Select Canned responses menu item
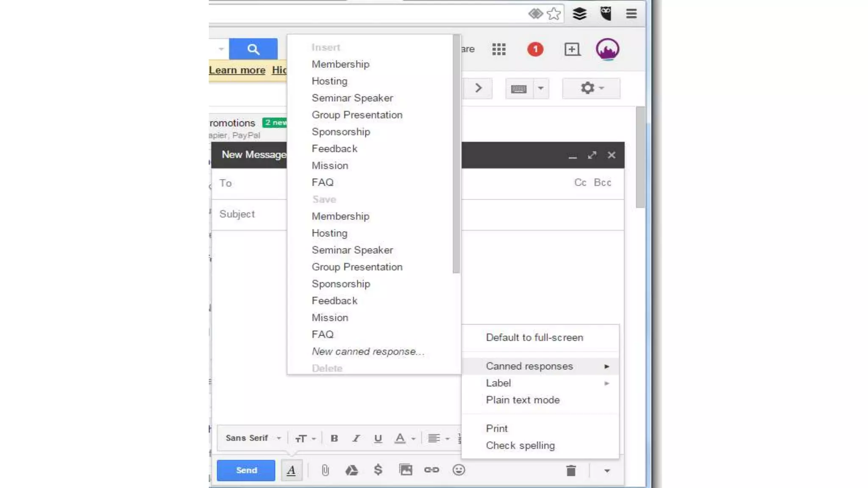This screenshot has width=868, height=488. (529, 366)
